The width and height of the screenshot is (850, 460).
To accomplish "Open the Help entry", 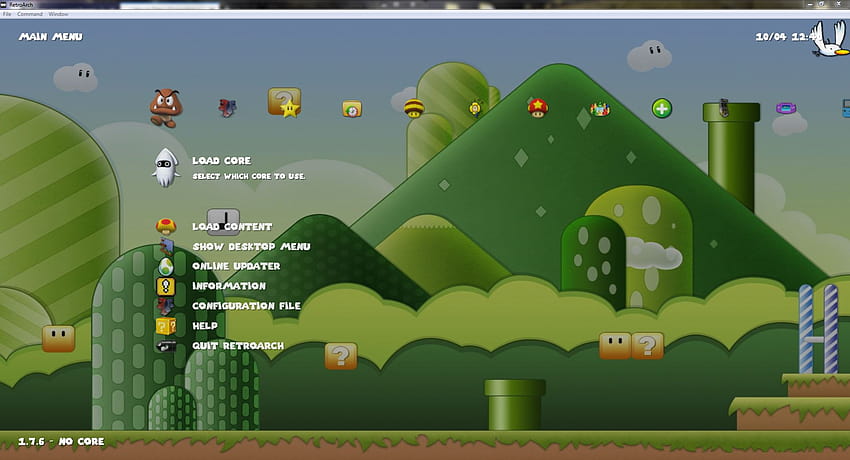I will pos(205,326).
